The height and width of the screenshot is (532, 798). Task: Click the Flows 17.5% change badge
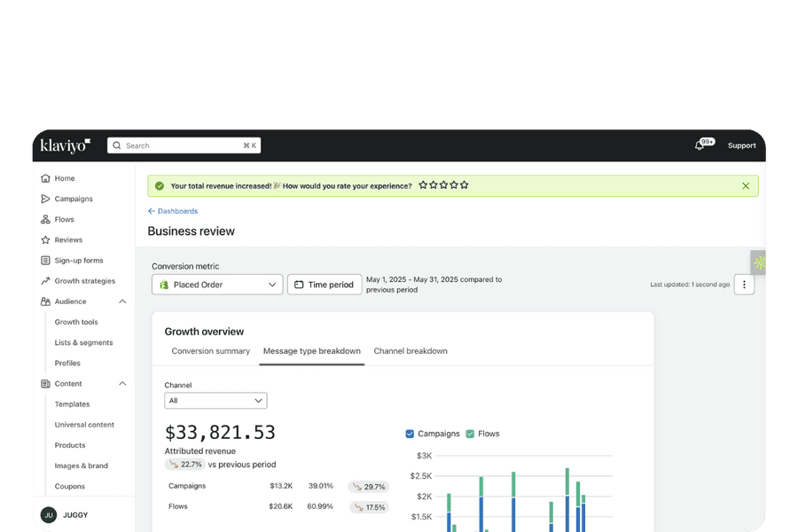point(369,507)
